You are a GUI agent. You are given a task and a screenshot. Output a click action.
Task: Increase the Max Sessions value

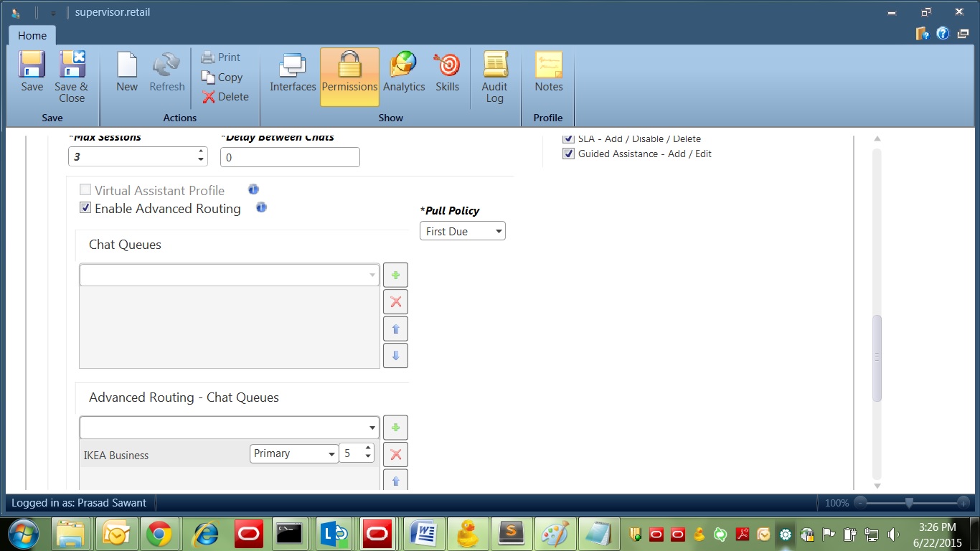(x=200, y=152)
